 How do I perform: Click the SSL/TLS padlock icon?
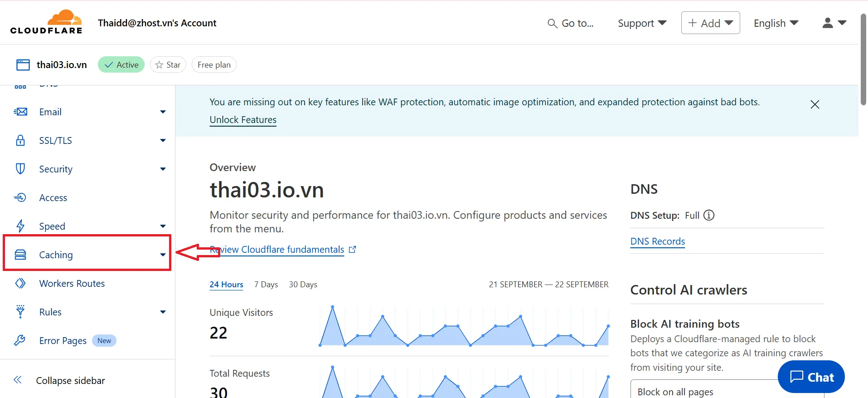pyautogui.click(x=20, y=140)
